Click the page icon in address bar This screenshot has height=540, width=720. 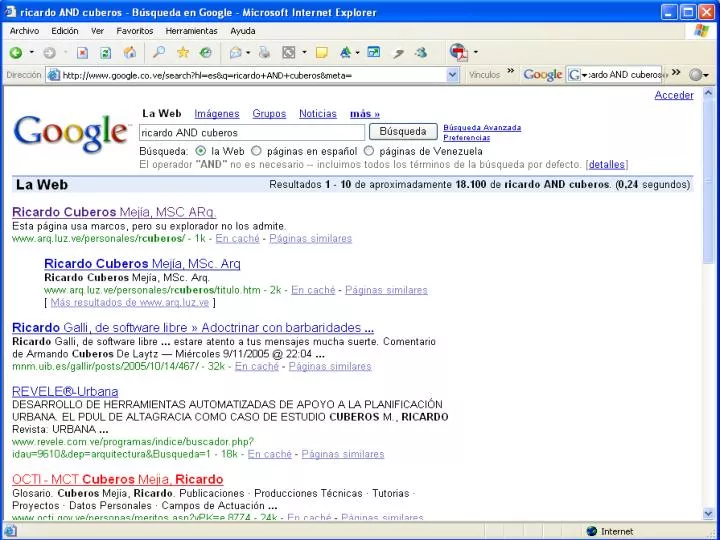[54, 75]
